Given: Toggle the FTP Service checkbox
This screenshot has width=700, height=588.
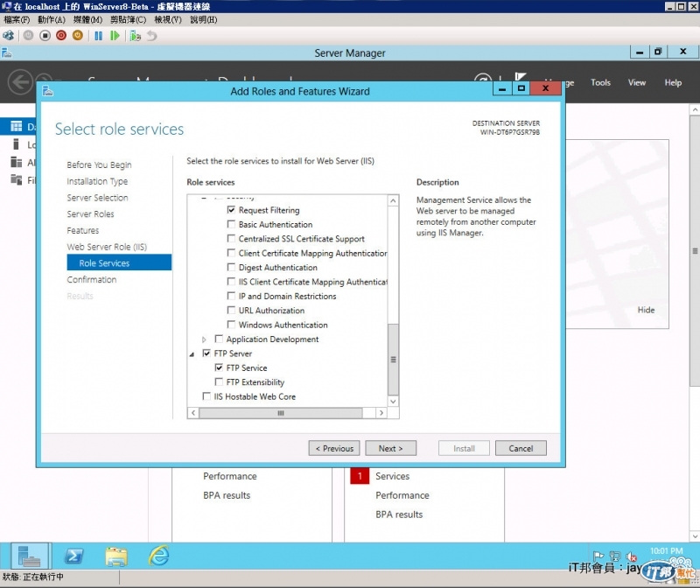Looking at the screenshot, I should click(219, 367).
